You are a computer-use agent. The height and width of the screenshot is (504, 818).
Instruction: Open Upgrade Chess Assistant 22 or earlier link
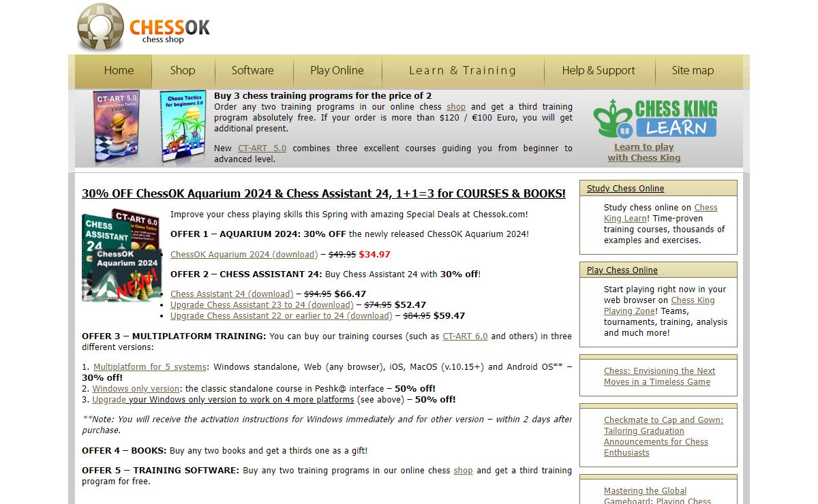[282, 316]
